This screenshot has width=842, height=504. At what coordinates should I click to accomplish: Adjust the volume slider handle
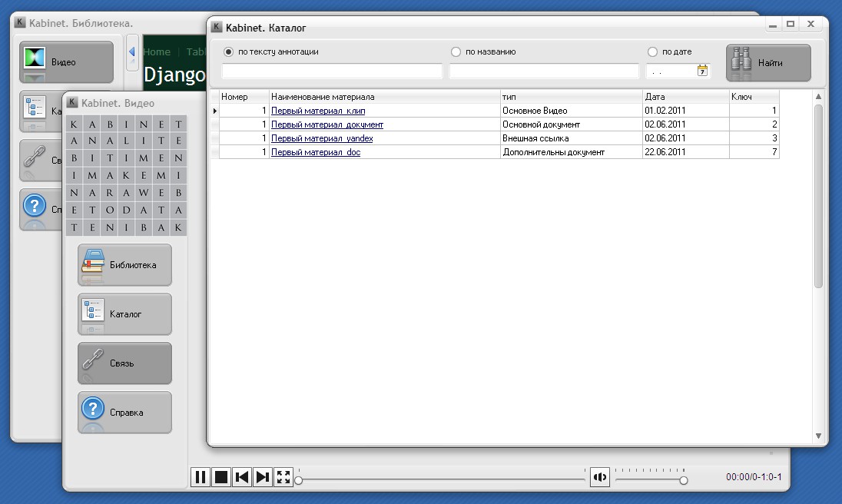tap(684, 480)
